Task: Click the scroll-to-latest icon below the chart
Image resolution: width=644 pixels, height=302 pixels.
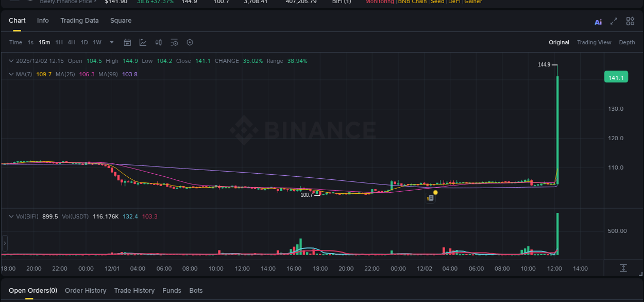Action: pyautogui.click(x=623, y=268)
